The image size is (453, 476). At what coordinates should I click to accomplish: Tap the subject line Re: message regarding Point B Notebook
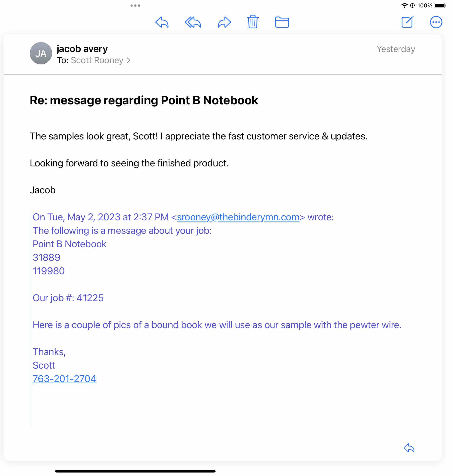144,100
